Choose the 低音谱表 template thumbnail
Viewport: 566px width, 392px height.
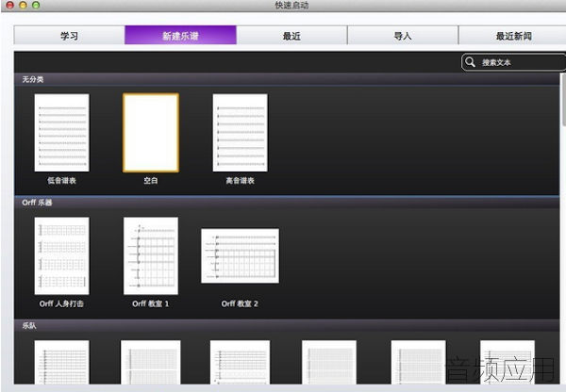coord(61,133)
